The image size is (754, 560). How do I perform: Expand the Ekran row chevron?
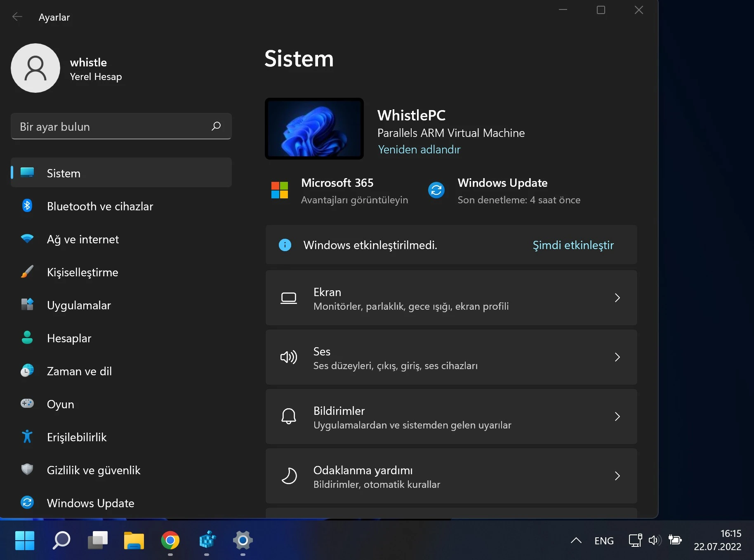[617, 298]
